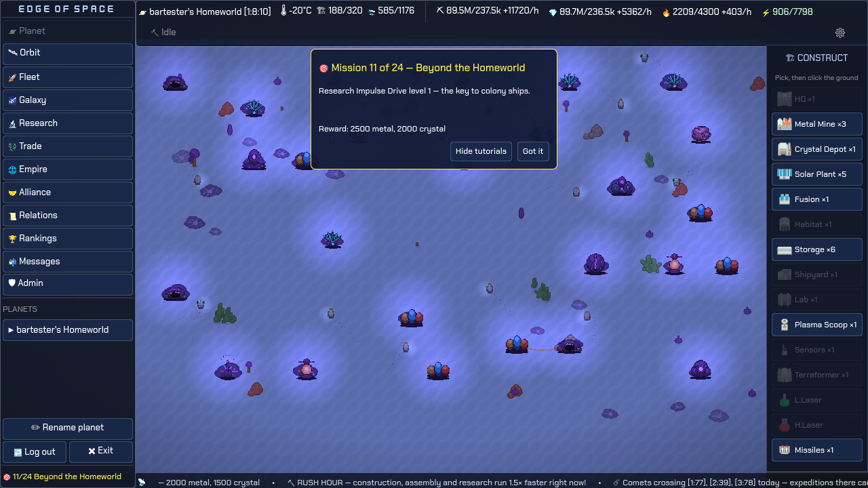View the Rankings page
868x488 pixels.
coord(68,239)
